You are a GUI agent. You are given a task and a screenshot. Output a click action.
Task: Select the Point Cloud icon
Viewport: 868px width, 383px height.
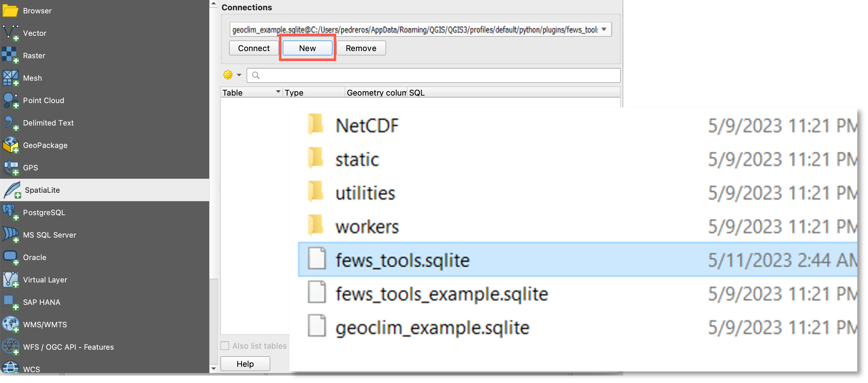pos(11,101)
